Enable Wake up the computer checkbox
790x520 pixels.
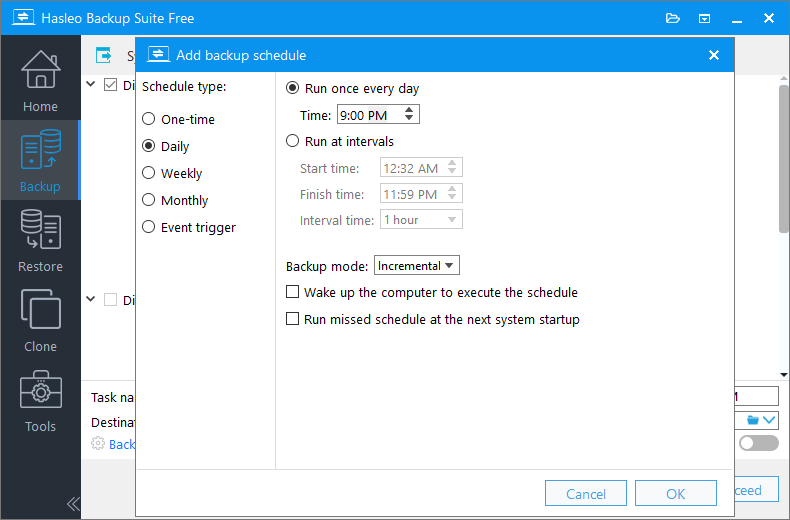coord(292,292)
